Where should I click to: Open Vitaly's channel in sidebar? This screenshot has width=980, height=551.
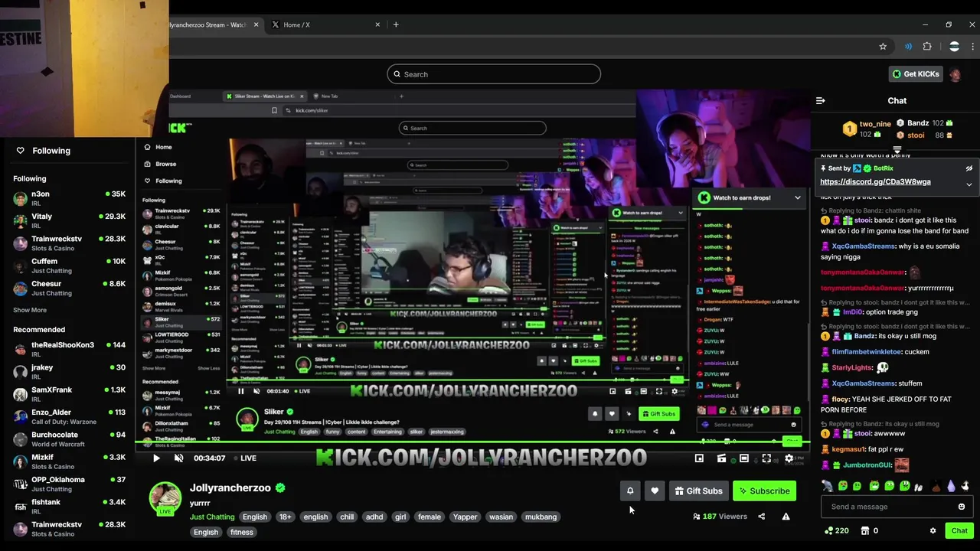click(69, 221)
